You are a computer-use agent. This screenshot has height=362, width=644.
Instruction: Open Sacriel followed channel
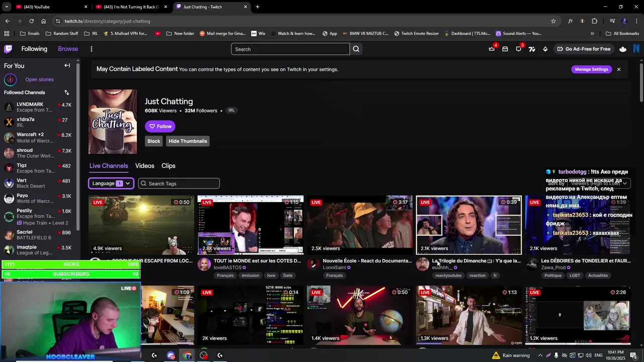click(x=39, y=235)
